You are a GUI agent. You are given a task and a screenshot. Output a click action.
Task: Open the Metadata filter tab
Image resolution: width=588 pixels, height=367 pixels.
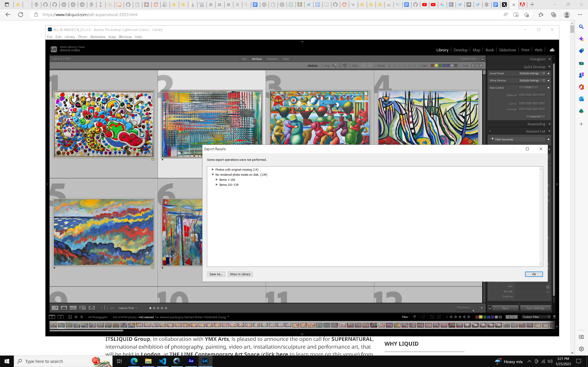point(272,59)
